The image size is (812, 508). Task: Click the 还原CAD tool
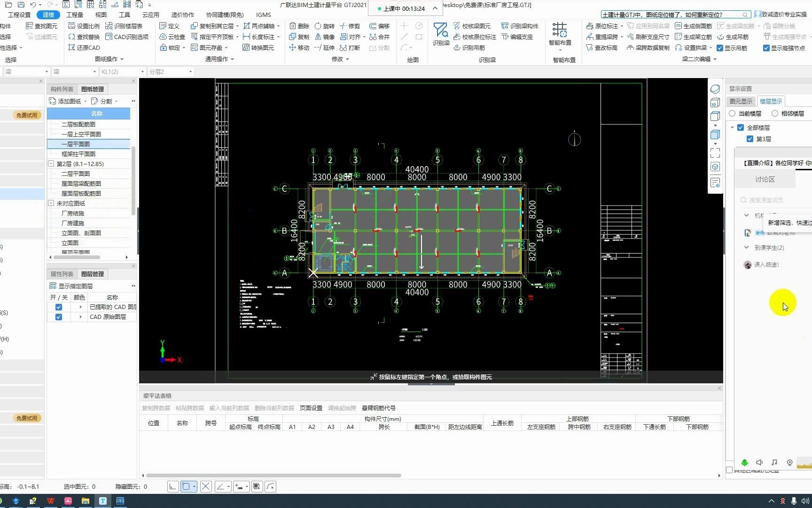(x=84, y=48)
